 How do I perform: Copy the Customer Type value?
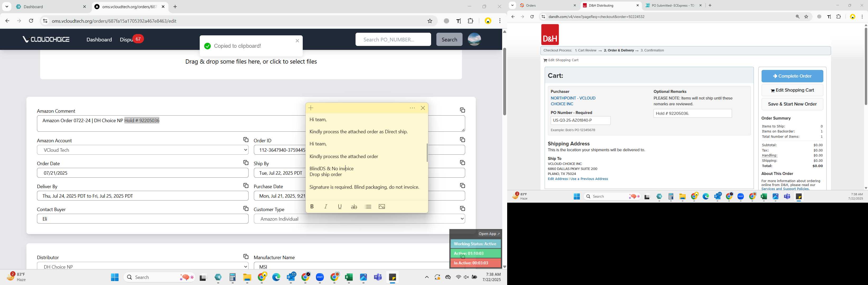pyautogui.click(x=462, y=208)
